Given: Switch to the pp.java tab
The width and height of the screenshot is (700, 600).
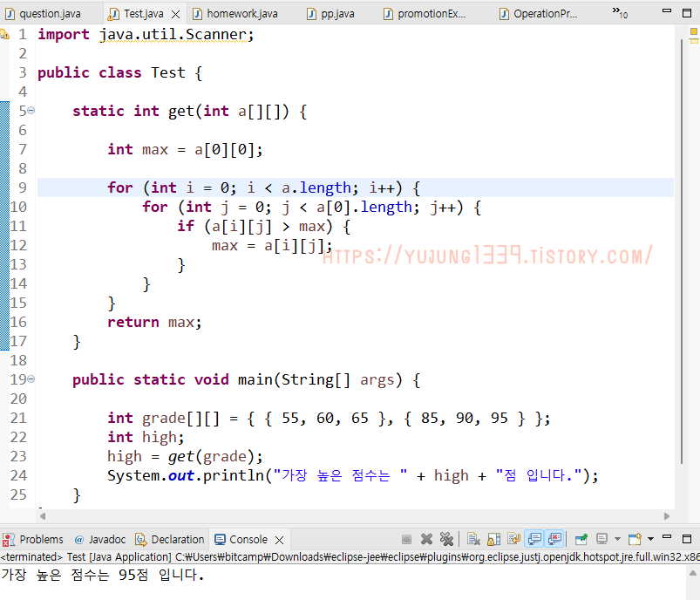Looking at the screenshot, I should point(330,14).
